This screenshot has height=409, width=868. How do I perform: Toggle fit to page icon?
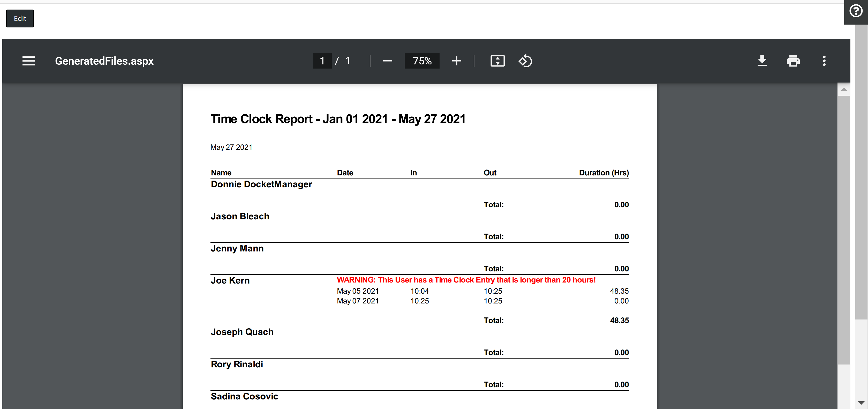[x=497, y=61]
